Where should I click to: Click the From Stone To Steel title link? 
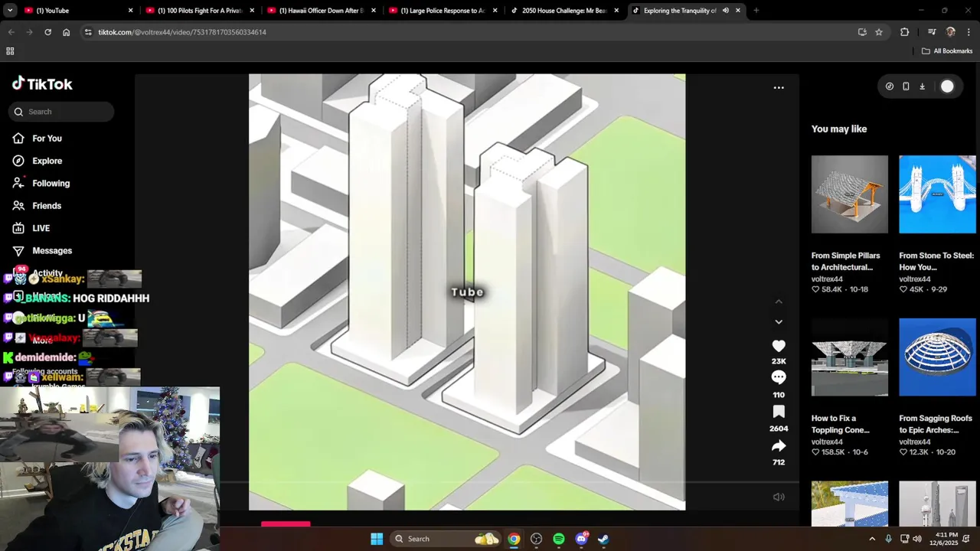point(936,261)
